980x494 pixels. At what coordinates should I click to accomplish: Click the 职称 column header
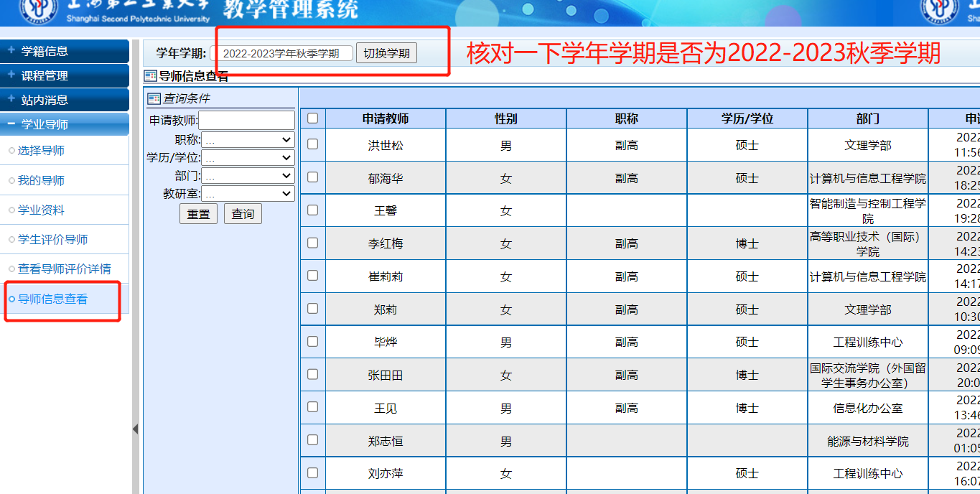[x=627, y=118]
